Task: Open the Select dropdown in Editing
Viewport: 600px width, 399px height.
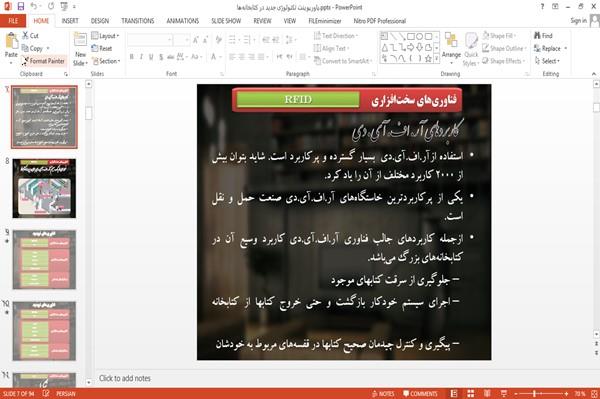Action: 547,61
